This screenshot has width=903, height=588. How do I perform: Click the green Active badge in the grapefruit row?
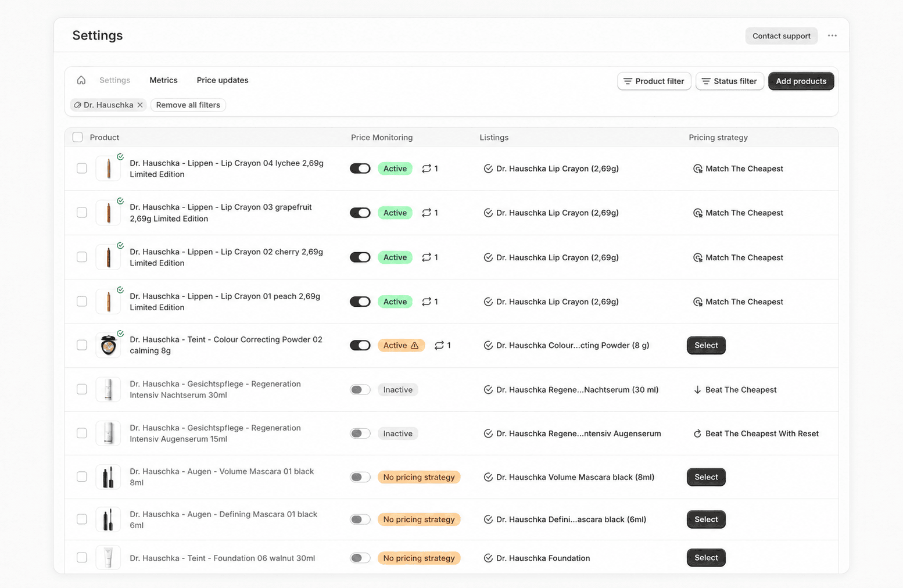[x=395, y=213]
